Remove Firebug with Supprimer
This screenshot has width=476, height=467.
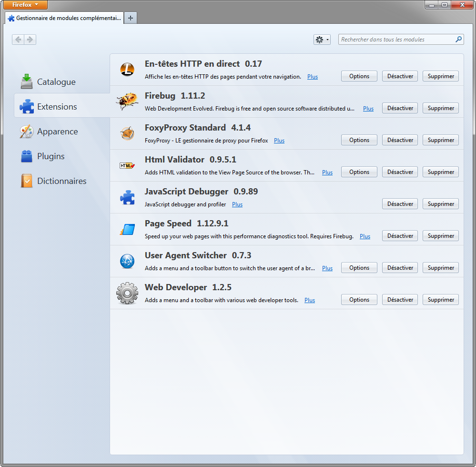[440, 108]
